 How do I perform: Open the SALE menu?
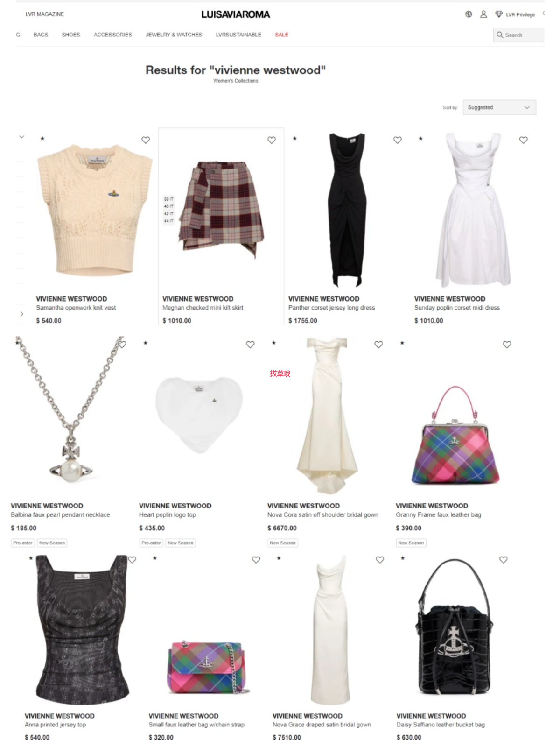click(x=281, y=35)
